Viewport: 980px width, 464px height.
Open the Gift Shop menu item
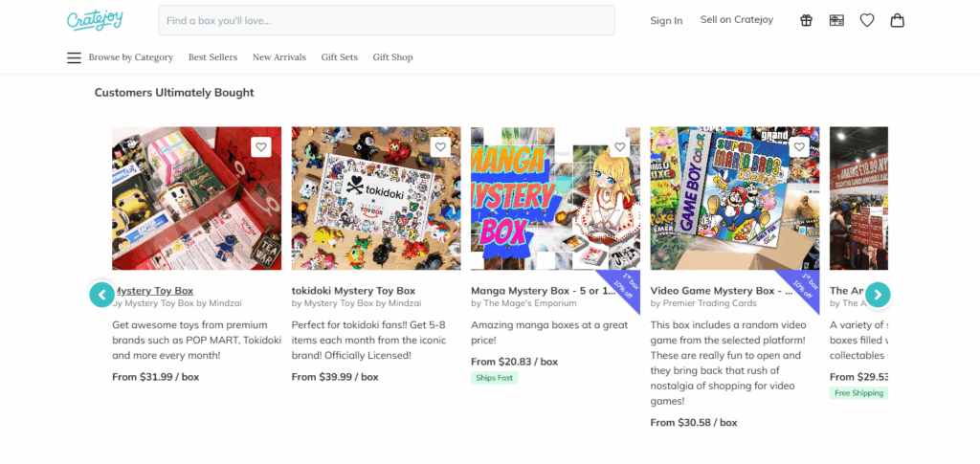pos(393,57)
